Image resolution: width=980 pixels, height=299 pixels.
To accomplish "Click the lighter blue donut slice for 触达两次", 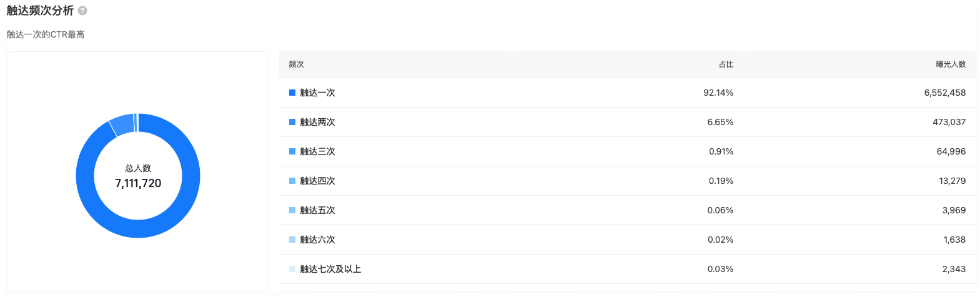I will tap(122, 124).
